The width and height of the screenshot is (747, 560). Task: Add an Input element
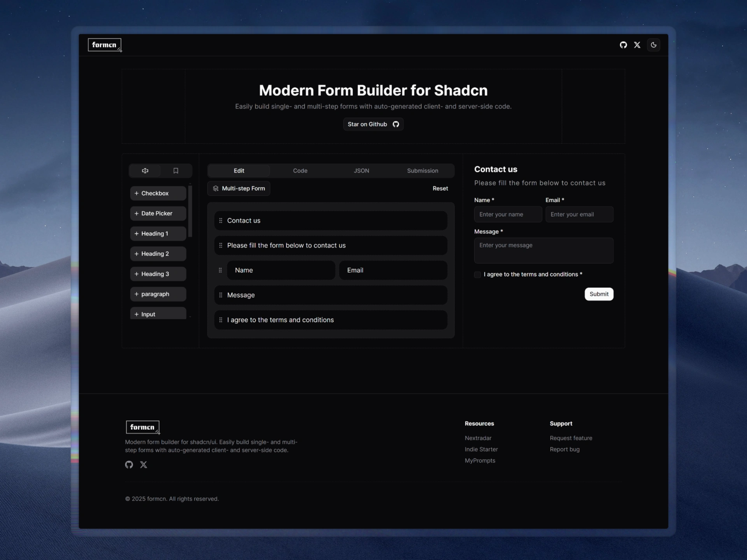coord(158,313)
